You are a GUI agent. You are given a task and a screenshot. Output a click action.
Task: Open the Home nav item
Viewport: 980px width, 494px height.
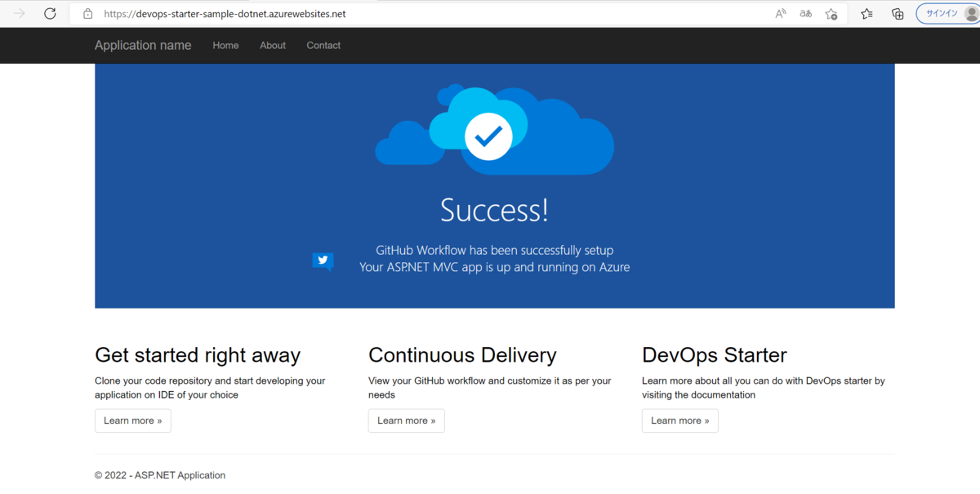[225, 46]
